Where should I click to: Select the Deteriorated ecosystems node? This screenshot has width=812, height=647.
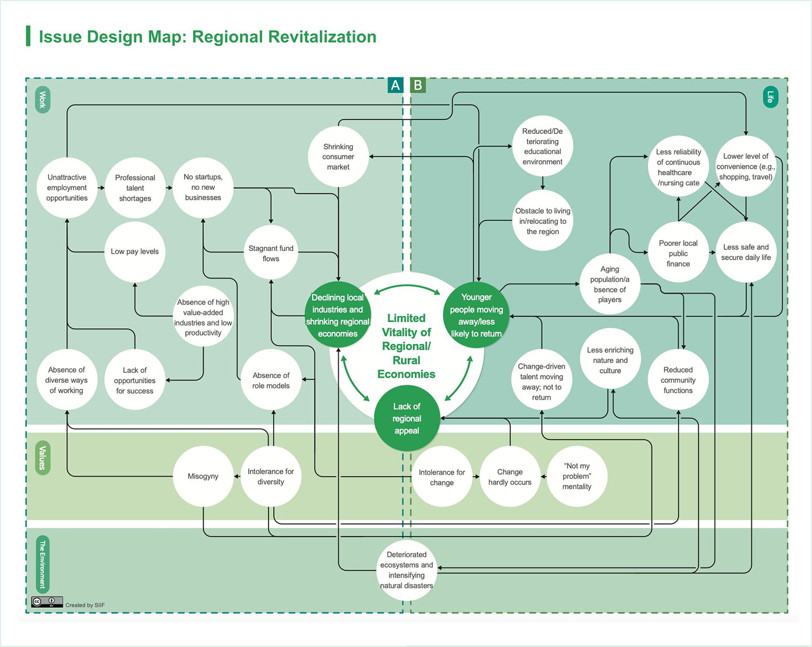[407, 570]
